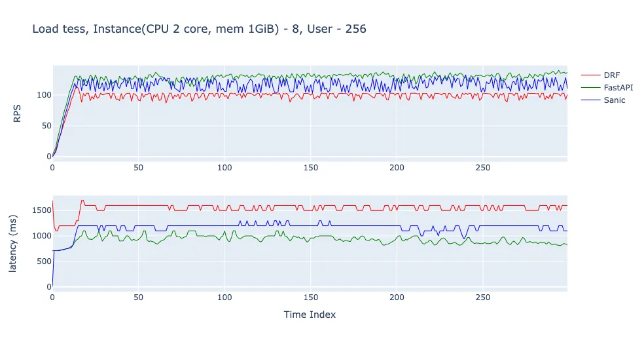Click the 200 tick below the RPS chart

(397, 168)
